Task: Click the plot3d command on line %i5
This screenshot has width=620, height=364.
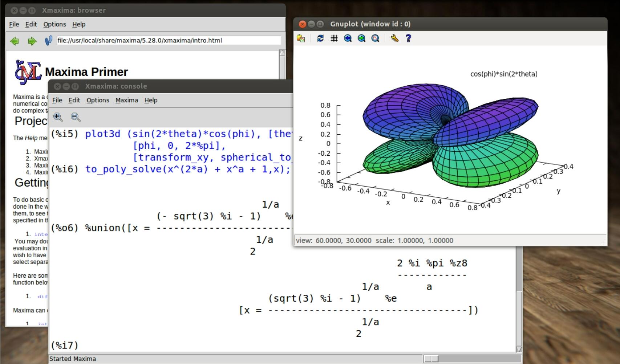Action: point(189,134)
